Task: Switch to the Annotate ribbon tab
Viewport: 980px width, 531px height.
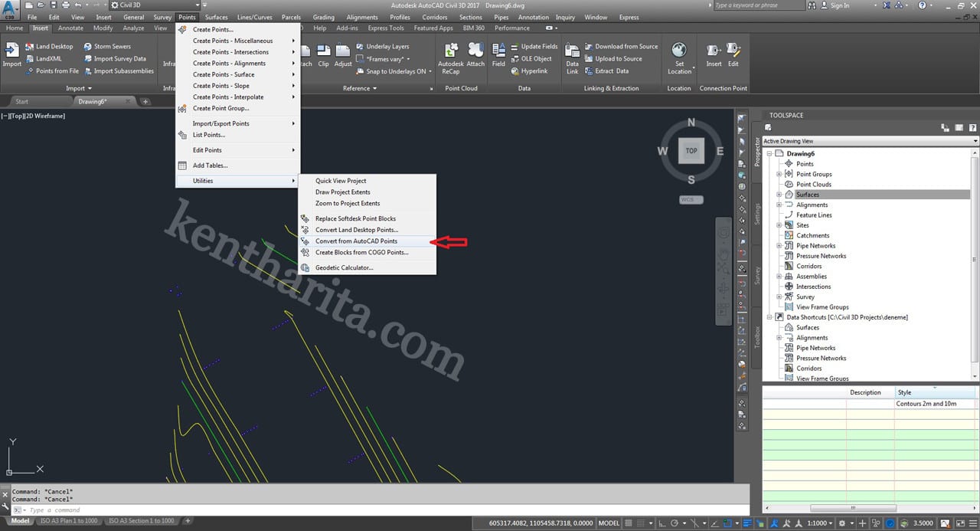Action: click(x=70, y=28)
